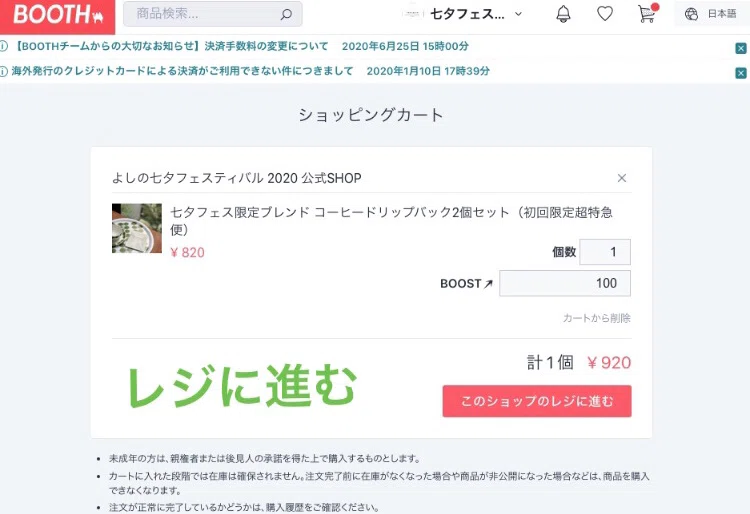Open the 七夕フェス限定ブレンド product title
Screen dimensions: 750x514
(x=391, y=220)
